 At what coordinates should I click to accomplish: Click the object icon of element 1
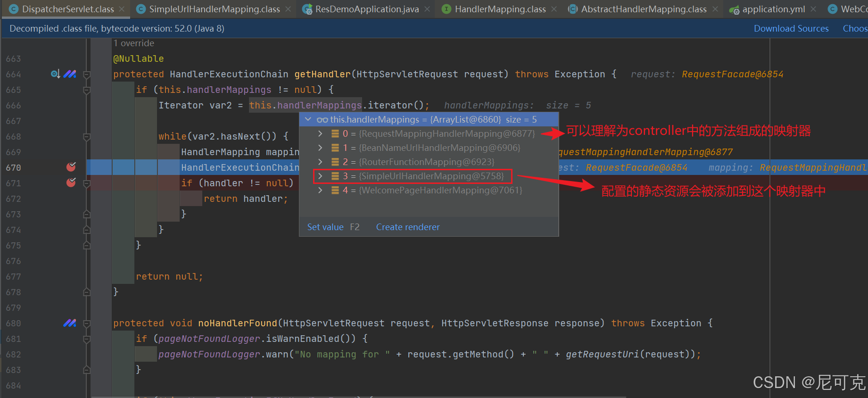(335, 148)
